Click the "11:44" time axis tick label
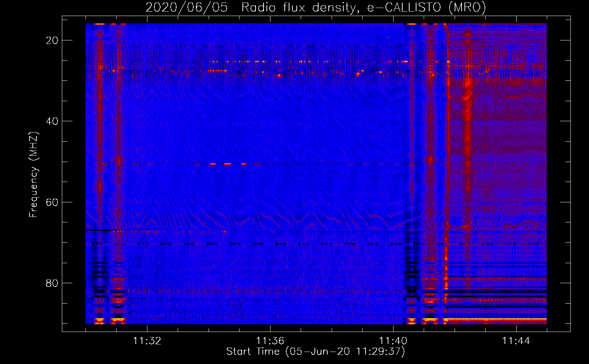Viewport: 589px width, 364px height. (x=516, y=341)
